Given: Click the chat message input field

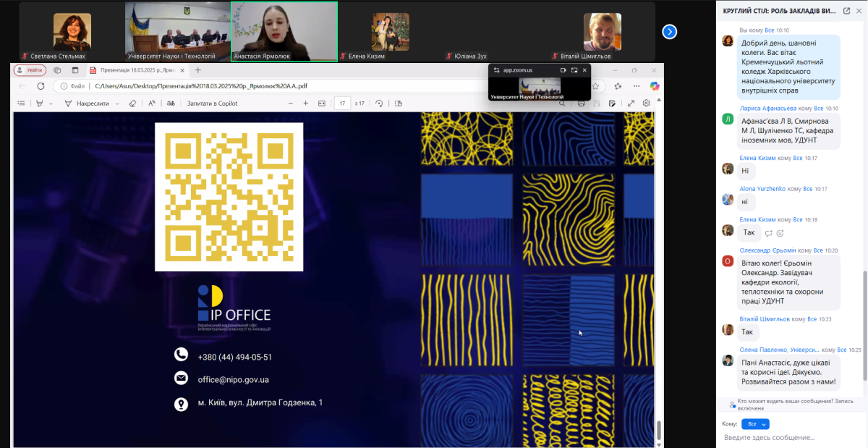Looking at the screenshot, I should click(x=788, y=437).
